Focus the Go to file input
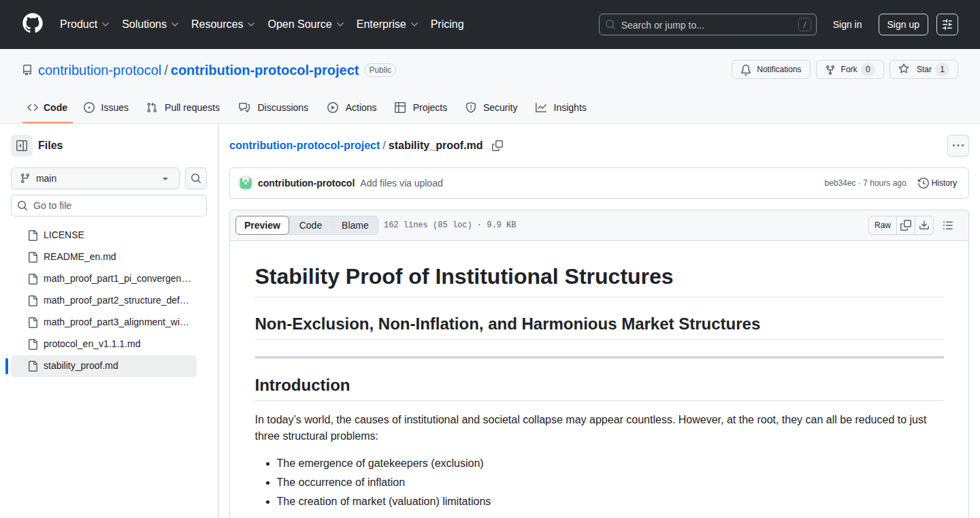 point(109,206)
